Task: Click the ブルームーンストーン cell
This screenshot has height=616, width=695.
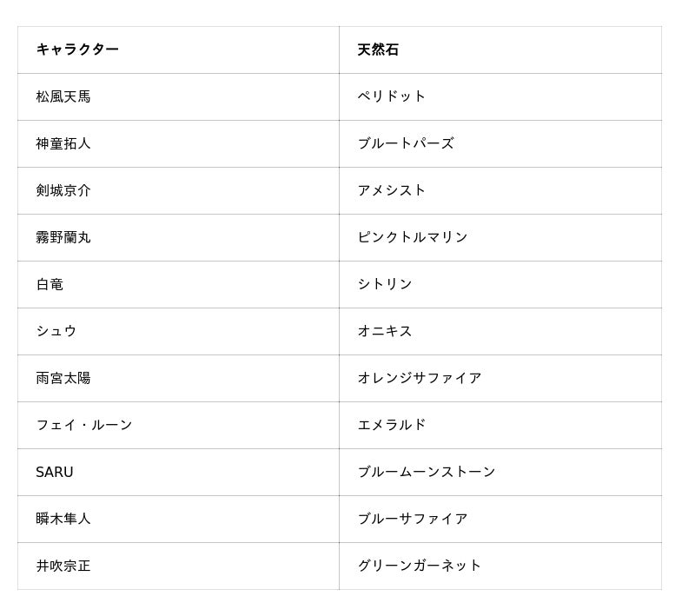Action: 427,472
